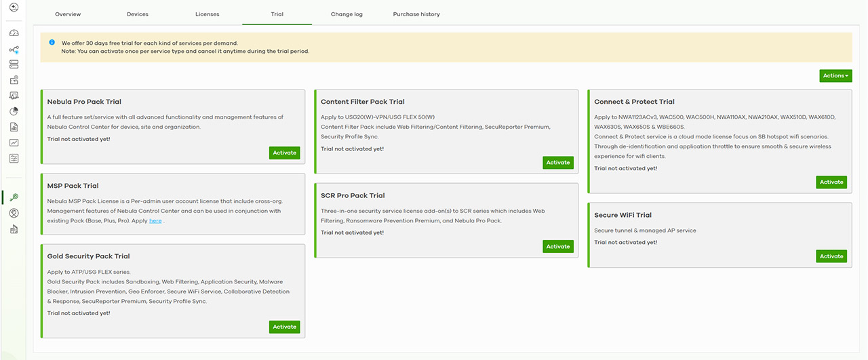Follow the 'here' link in MSP Pack Trial
The width and height of the screenshot is (868, 360).
coord(155,221)
